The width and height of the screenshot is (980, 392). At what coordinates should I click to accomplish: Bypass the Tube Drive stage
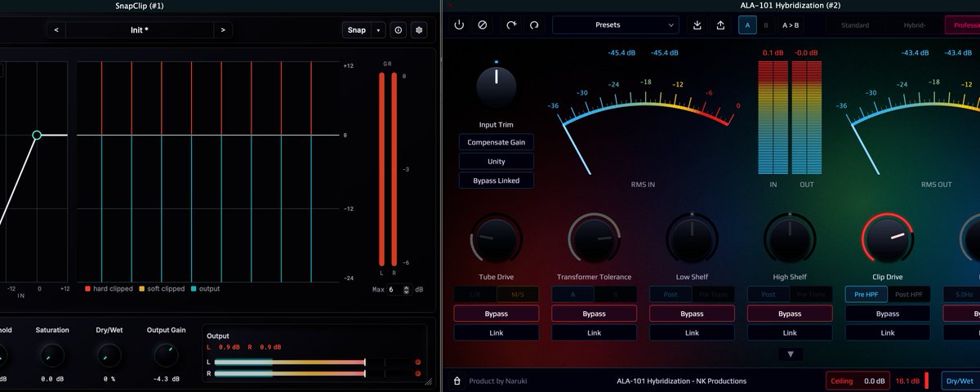(497, 314)
